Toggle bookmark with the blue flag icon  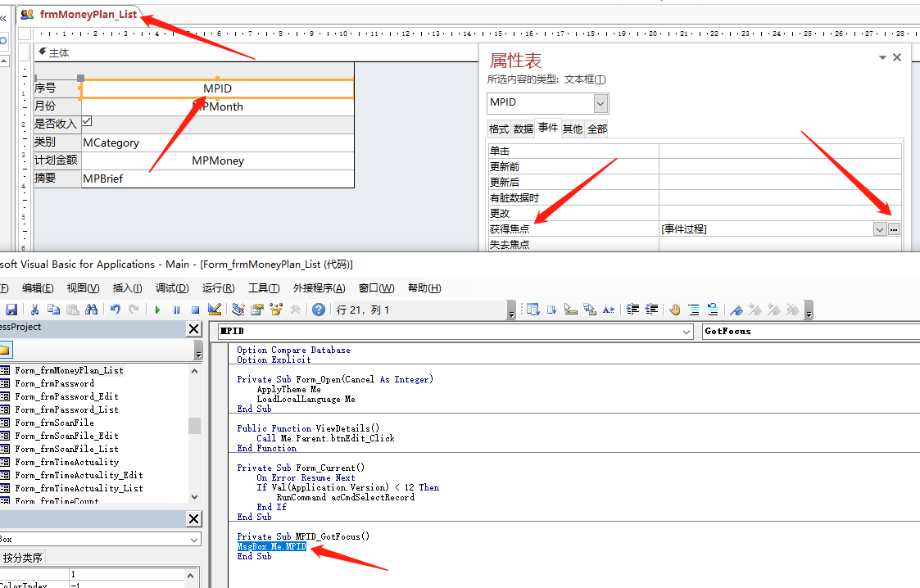pyautogui.click(x=736, y=310)
